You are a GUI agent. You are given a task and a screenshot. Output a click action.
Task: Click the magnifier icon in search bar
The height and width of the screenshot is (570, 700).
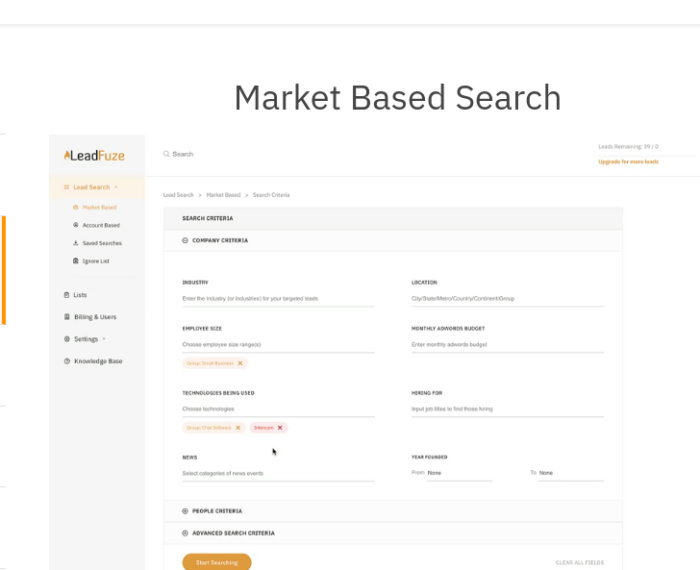click(166, 154)
